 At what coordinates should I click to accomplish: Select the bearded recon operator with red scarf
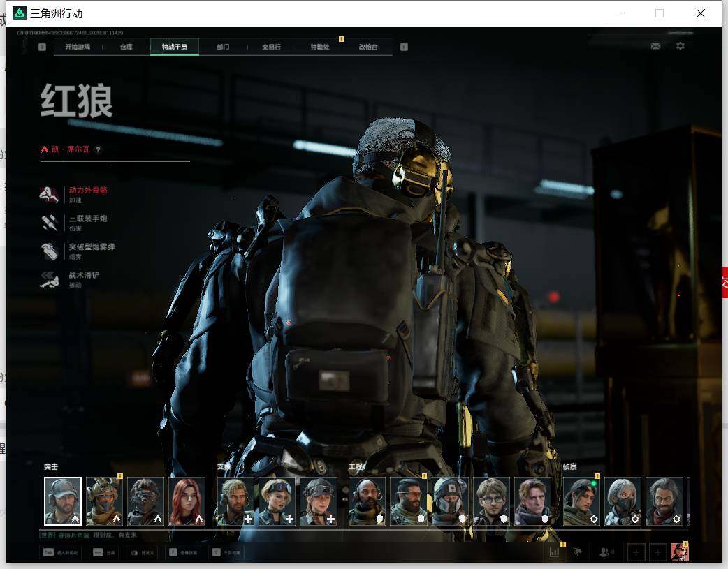coord(664,501)
